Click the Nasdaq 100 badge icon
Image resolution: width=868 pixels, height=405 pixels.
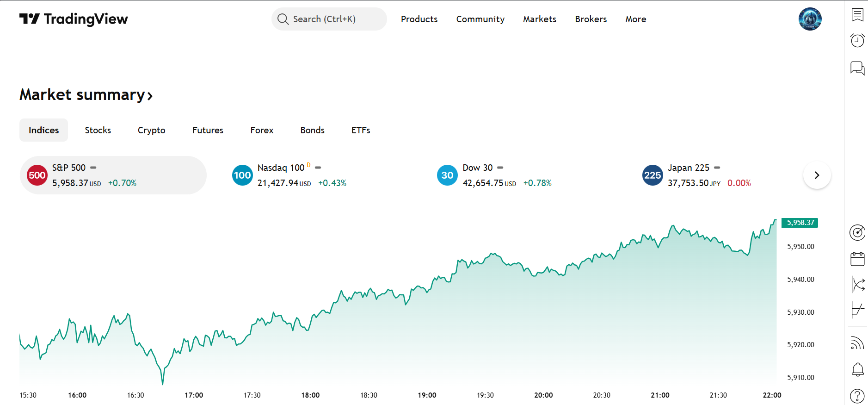tap(242, 175)
